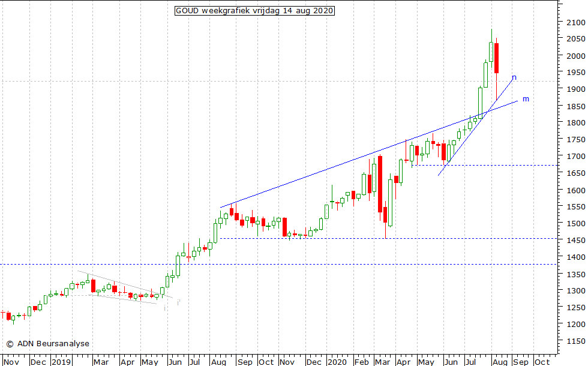Click the 1350 price axis label
Screen dimensions: 588x366
[575, 274]
